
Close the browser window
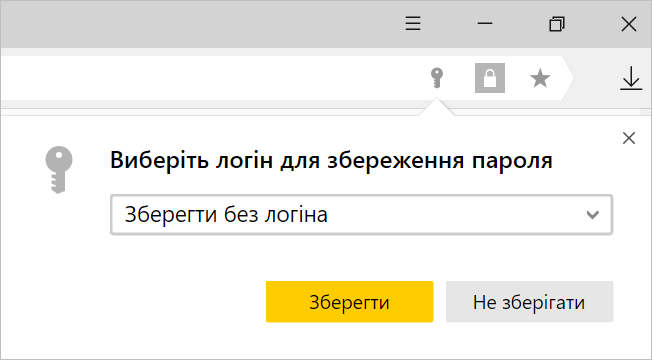(x=629, y=24)
